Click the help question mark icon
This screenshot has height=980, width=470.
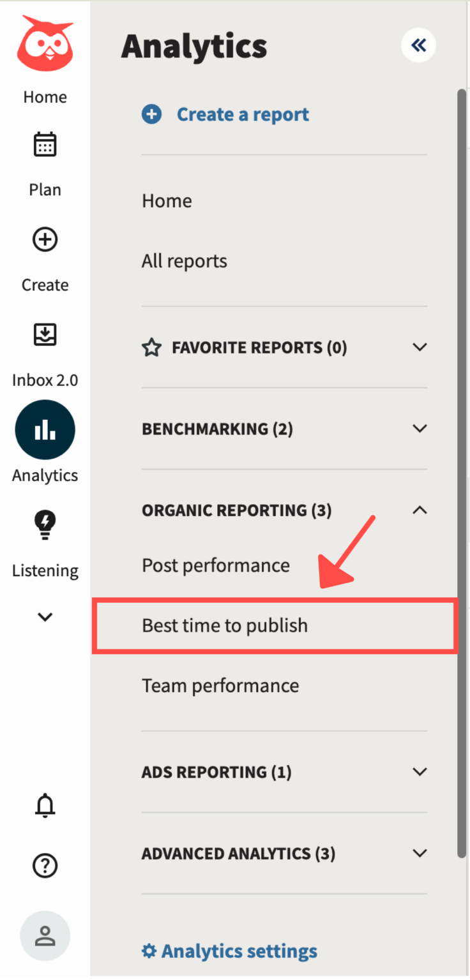point(45,866)
